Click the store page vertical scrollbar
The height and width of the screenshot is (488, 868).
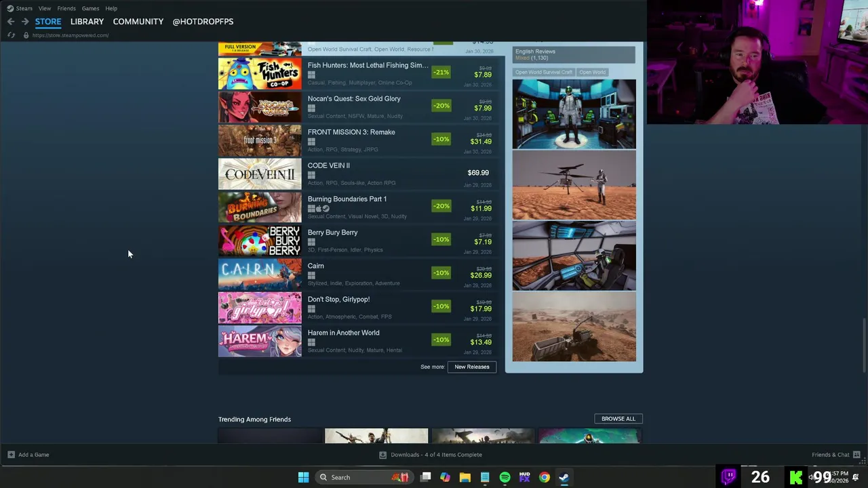[864, 346]
